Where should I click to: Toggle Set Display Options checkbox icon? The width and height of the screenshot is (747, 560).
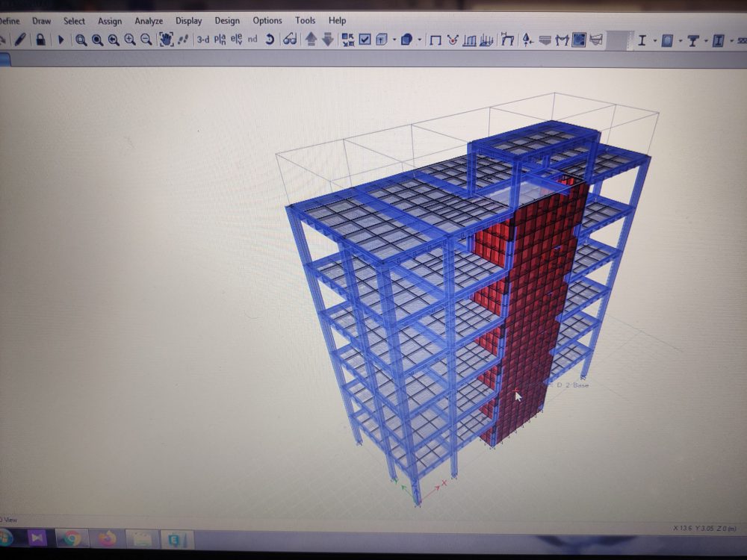click(365, 40)
